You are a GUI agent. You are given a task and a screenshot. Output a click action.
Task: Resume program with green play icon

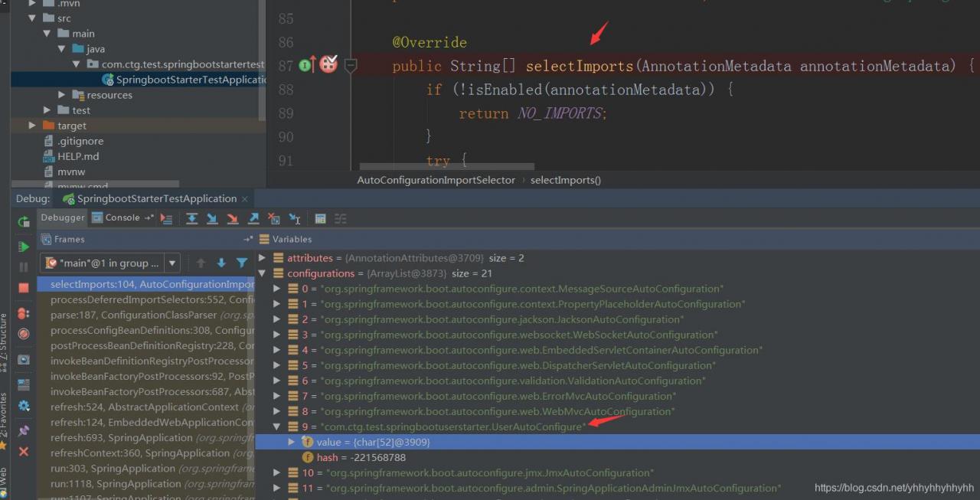coord(24,247)
